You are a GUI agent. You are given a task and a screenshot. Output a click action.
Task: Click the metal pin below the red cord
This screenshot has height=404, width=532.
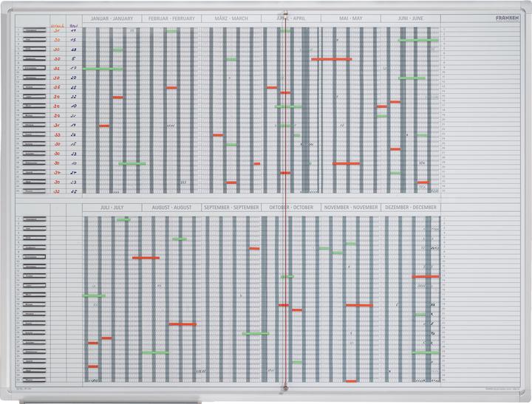[x=285, y=388]
